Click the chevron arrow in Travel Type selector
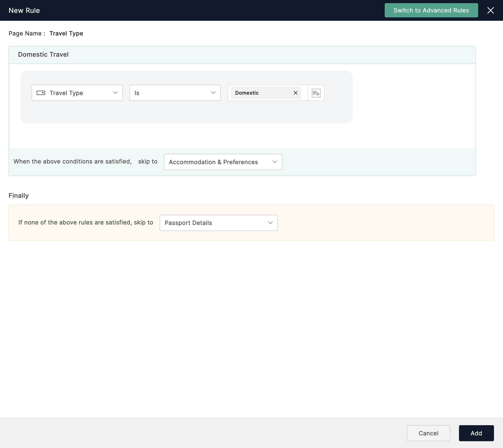 click(x=115, y=93)
